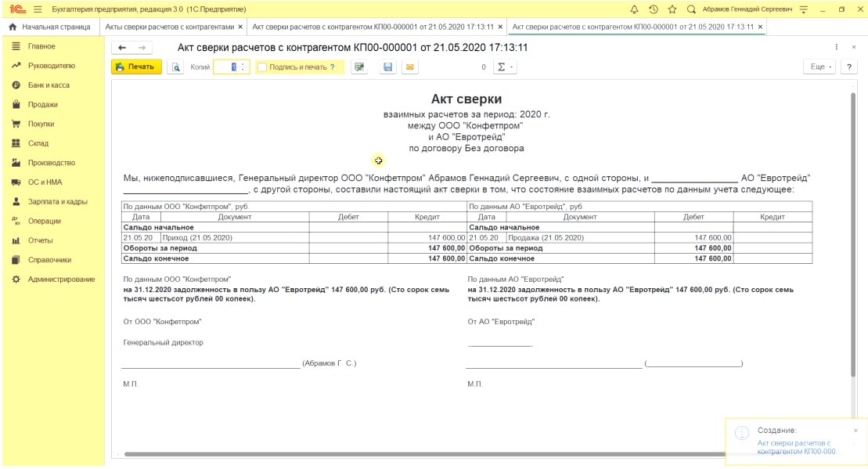Click the ? hint next to Подпись и печать
Screen dimensions: 868x469
[x=332, y=67]
